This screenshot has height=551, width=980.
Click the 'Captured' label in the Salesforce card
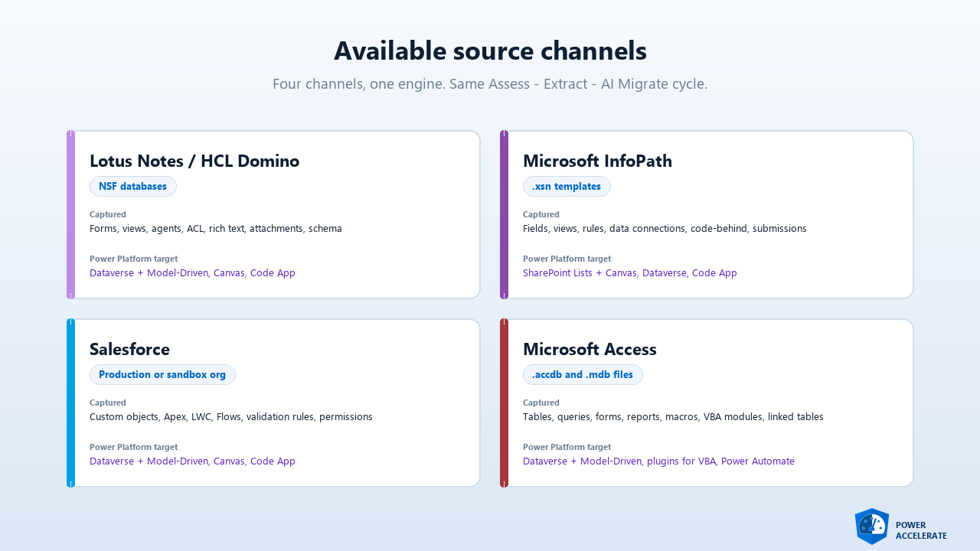click(108, 403)
